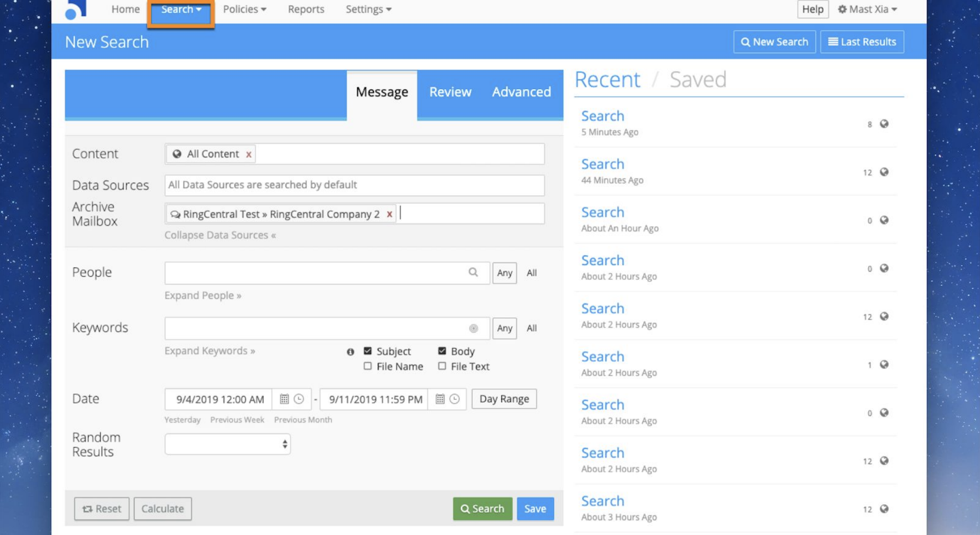Open Reports menu item
The width and height of the screenshot is (980, 535).
point(306,9)
